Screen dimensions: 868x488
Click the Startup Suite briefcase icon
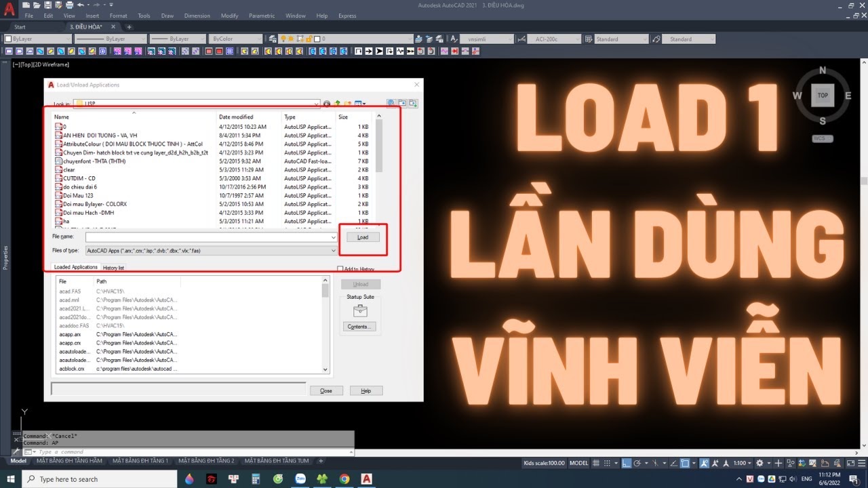click(x=360, y=310)
